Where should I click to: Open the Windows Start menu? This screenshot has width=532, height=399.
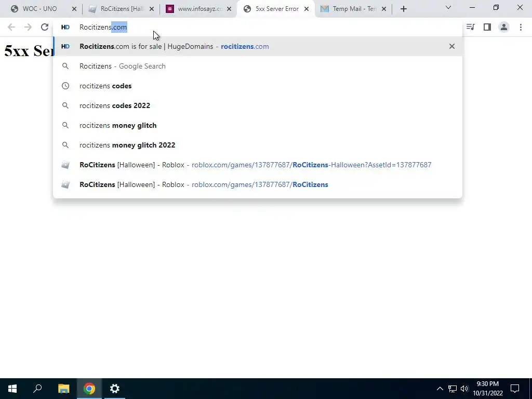[x=12, y=389]
